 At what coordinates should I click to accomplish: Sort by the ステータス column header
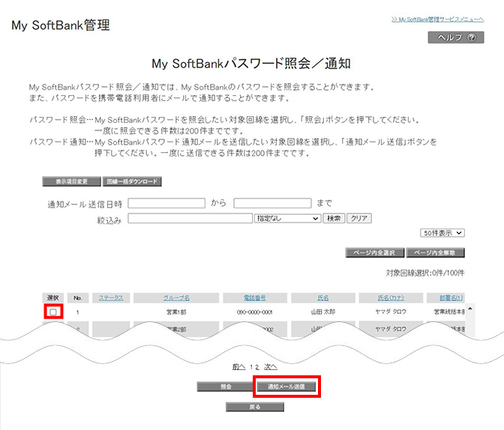pyautogui.click(x=111, y=298)
